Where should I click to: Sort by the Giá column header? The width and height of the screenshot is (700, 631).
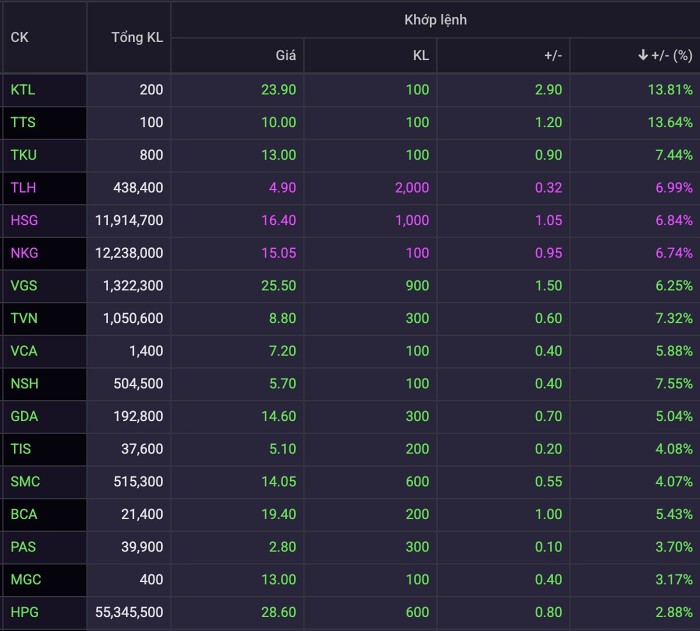[x=285, y=55]
